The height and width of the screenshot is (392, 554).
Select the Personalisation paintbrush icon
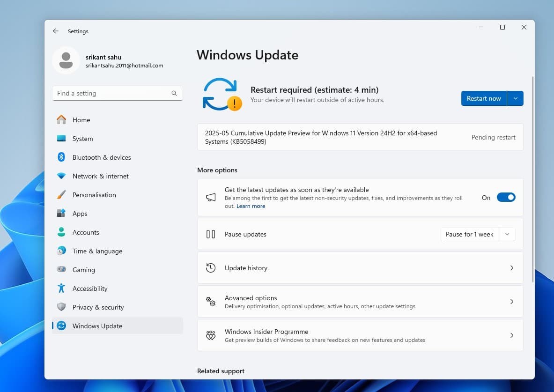(61, 195)
